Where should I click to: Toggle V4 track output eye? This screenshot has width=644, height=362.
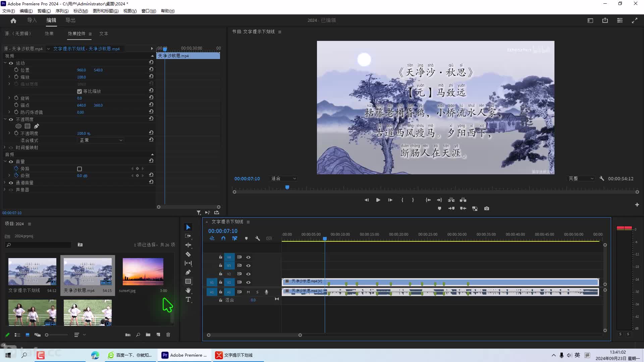point(249,257)
